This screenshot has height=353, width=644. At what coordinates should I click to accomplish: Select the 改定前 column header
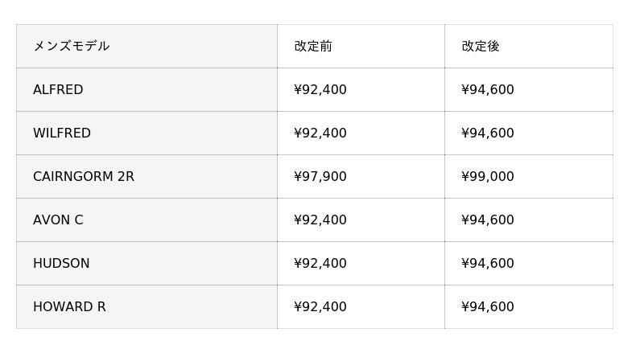[313, 47]
